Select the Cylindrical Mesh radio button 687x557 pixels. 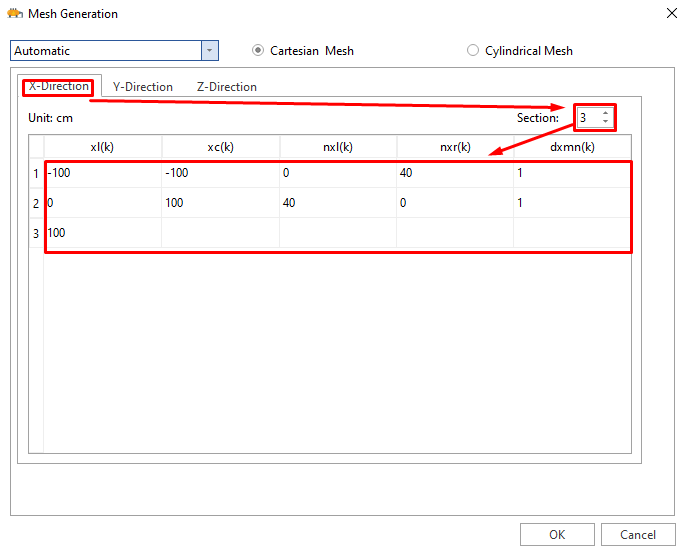(x=473, y=50)
